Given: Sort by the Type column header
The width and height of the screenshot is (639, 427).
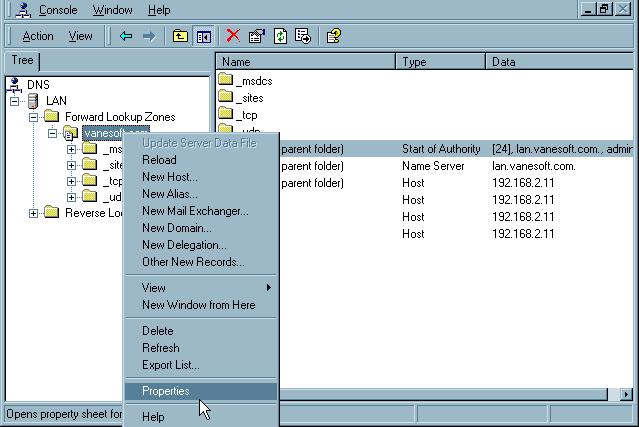Looking at the screenshot, I should [441, 62].
